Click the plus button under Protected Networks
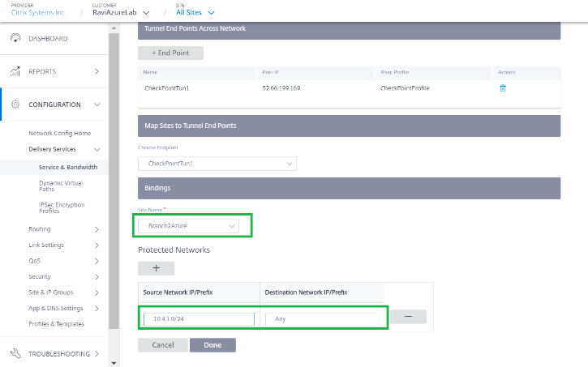 point(156,268)
